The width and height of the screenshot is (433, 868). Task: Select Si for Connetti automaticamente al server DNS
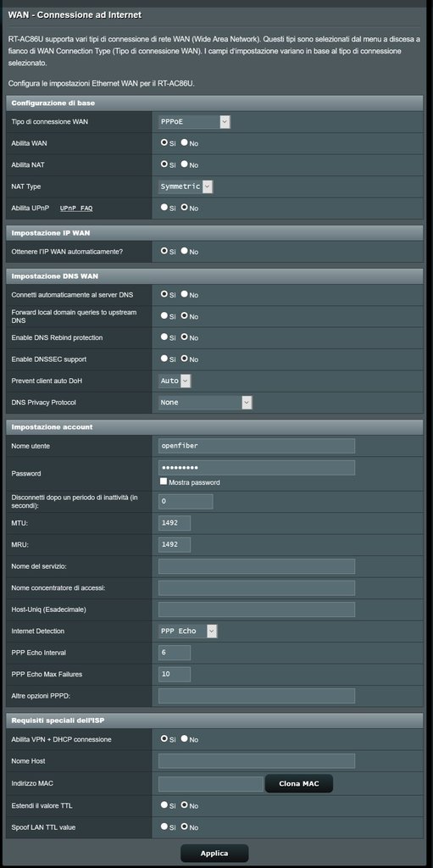[164, 294]
